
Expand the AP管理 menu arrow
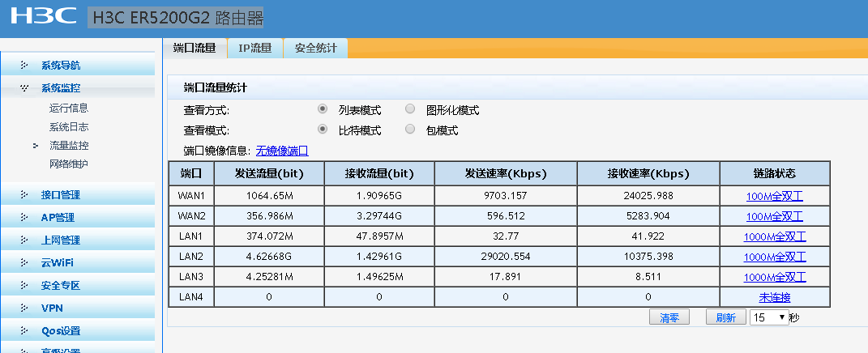pyautogui.click(x=24, y=218)
